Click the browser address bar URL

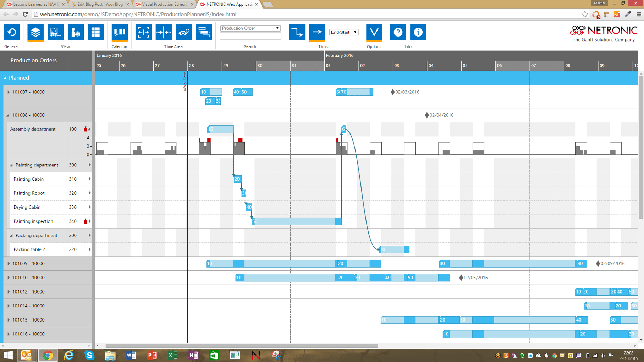[x=138, y=14]
